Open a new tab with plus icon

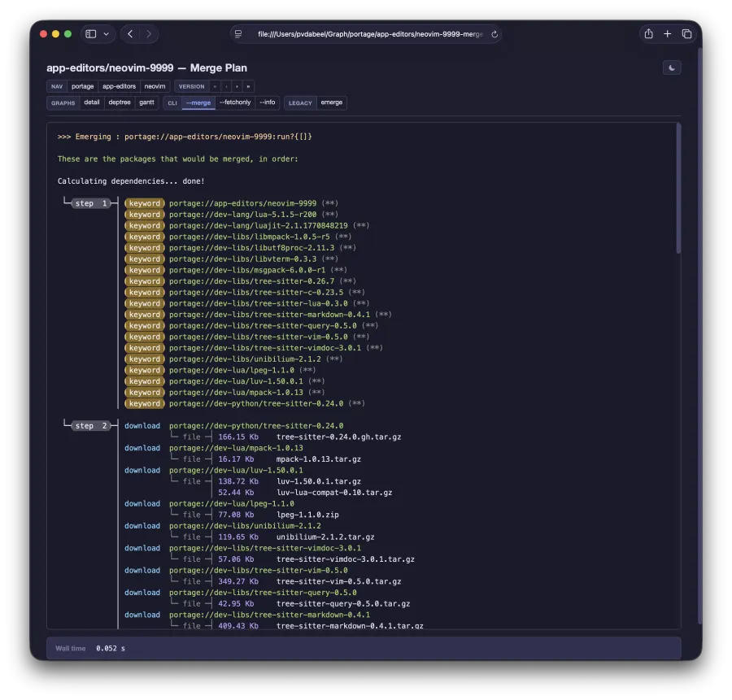click(x=668, y=33)
